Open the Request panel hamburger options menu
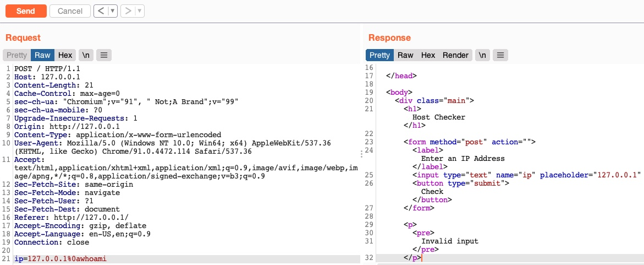644x265 pixels. pyautogui.click(x=104, y=55)
